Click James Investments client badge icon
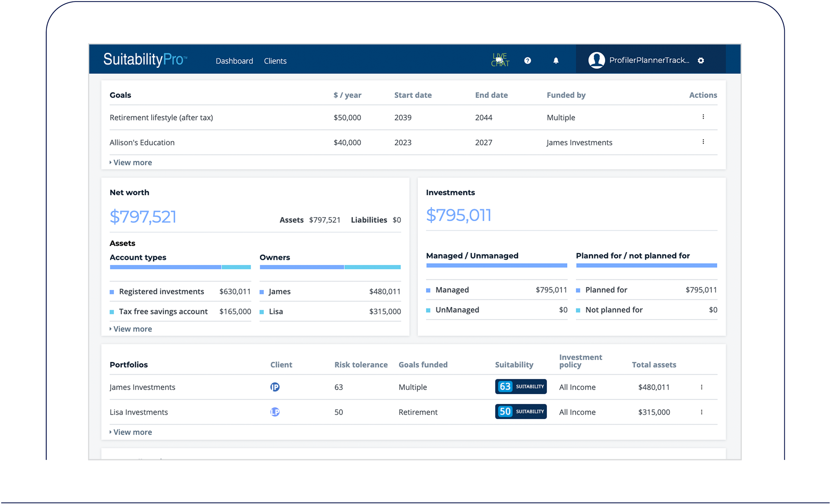 click(x=275, y=387)
